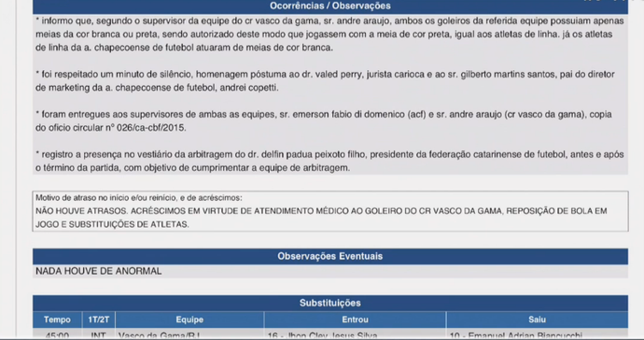Click the minuto de silêncio paragraph
This screenshot has width=644, height=340.
(325, 81)
